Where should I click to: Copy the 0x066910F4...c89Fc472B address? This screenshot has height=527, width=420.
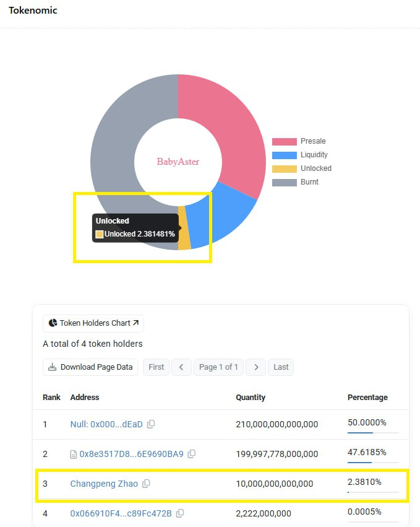[x=180, y=513]
